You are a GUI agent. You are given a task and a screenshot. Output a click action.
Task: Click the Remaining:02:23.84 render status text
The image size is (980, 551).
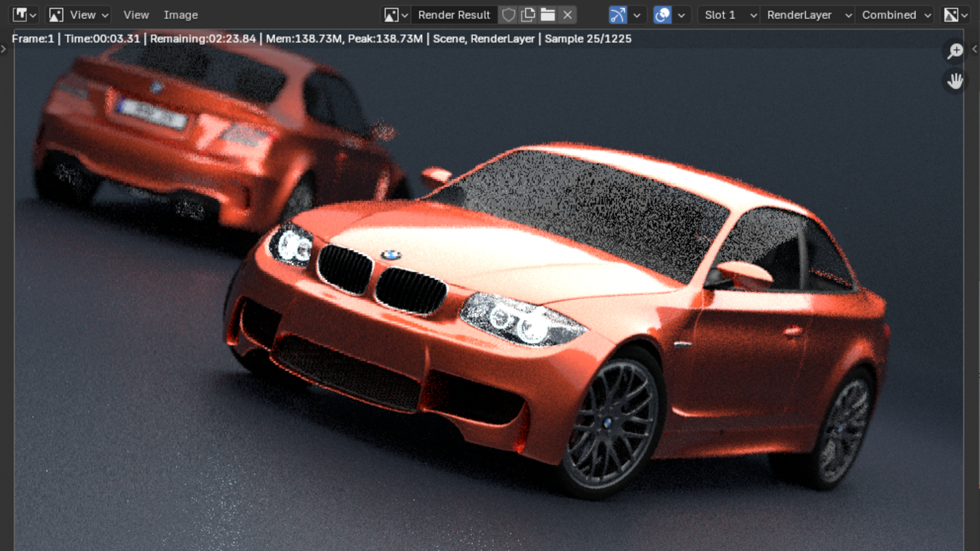203,39
